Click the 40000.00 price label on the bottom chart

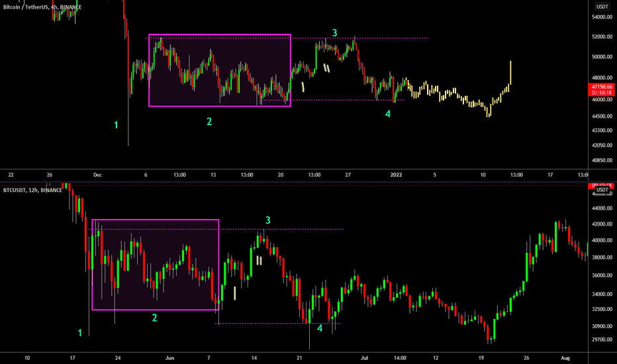pyautogui.click(x=602, y=240)
